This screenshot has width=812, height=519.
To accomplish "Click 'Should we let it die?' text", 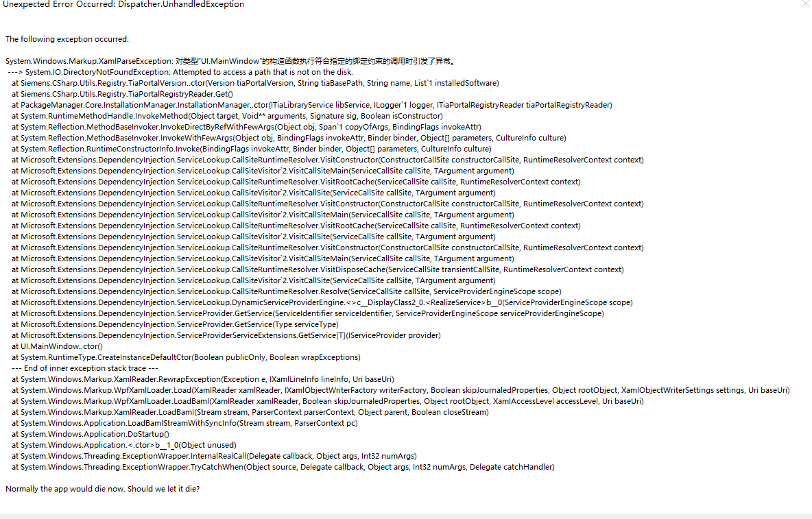I will pos(164,489).
